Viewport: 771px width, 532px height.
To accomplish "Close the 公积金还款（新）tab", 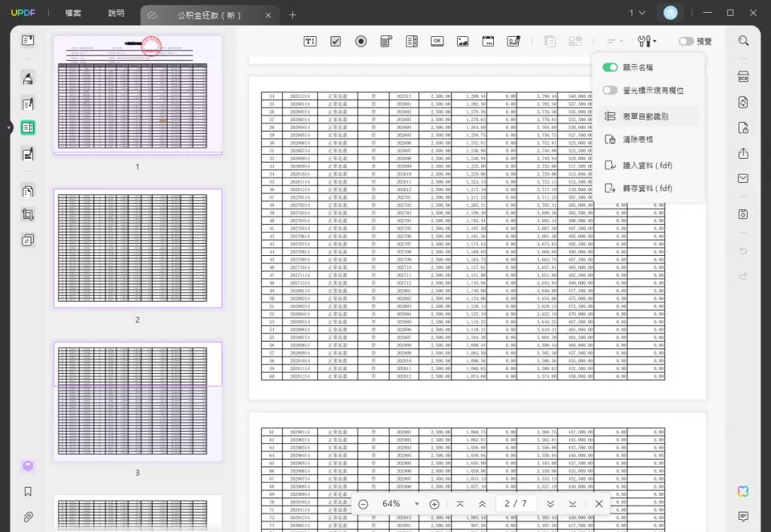I will [268, 15].
